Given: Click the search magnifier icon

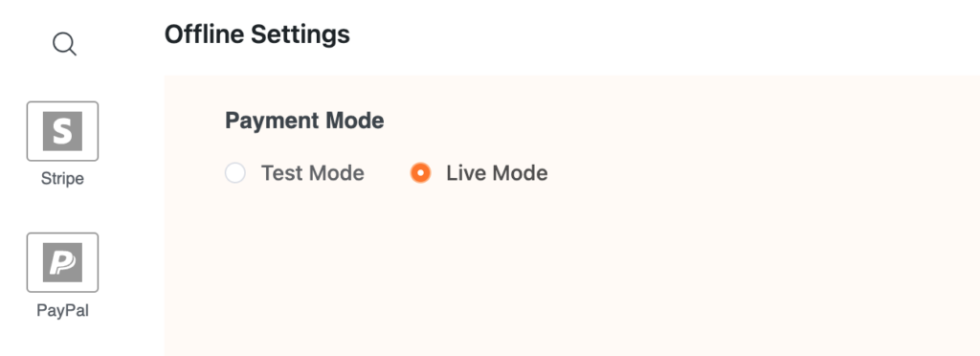Looking at the screenshot, I should (x=64, y=44).
